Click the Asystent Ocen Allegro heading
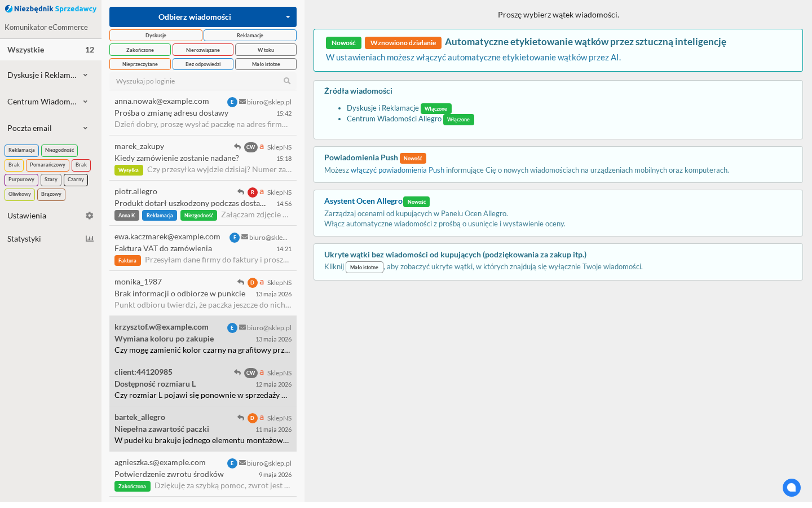The image size is (812, 508). tap(363, 201)
